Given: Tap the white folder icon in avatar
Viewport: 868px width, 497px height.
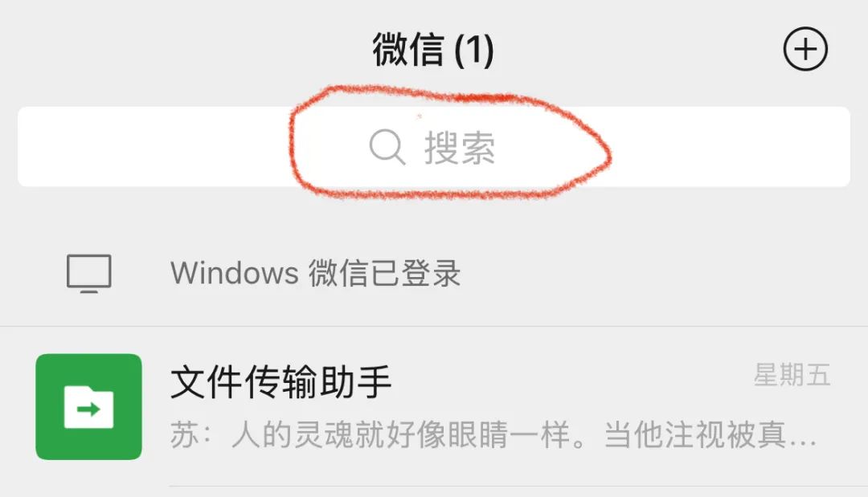Looking at the screenshot, I should pos(88,407).
